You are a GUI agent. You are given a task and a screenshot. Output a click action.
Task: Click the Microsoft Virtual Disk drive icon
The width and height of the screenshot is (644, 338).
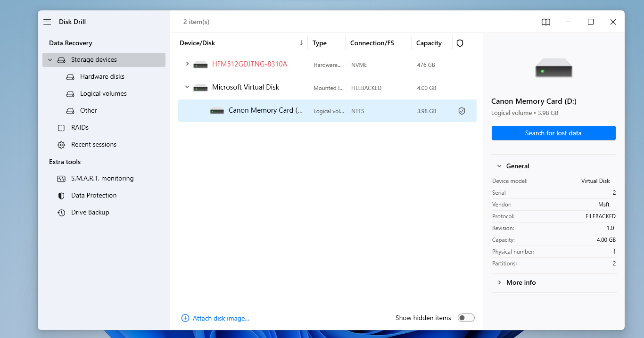coord(200,88)
